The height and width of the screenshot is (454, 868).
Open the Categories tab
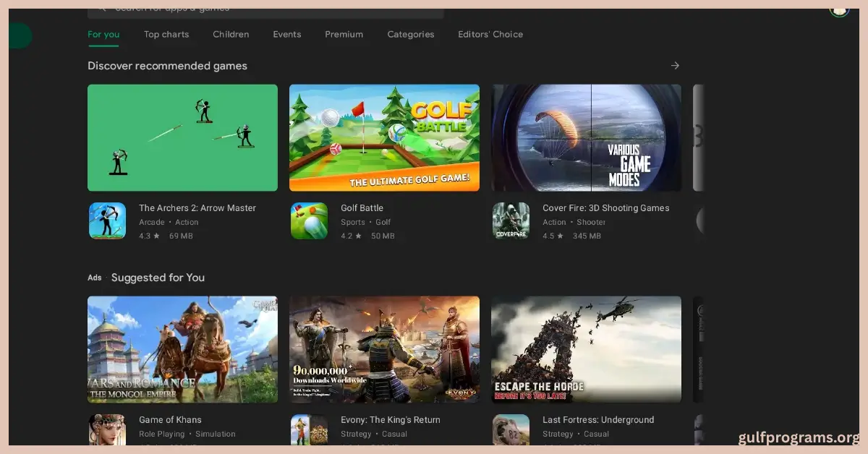[x=411, y=34]
